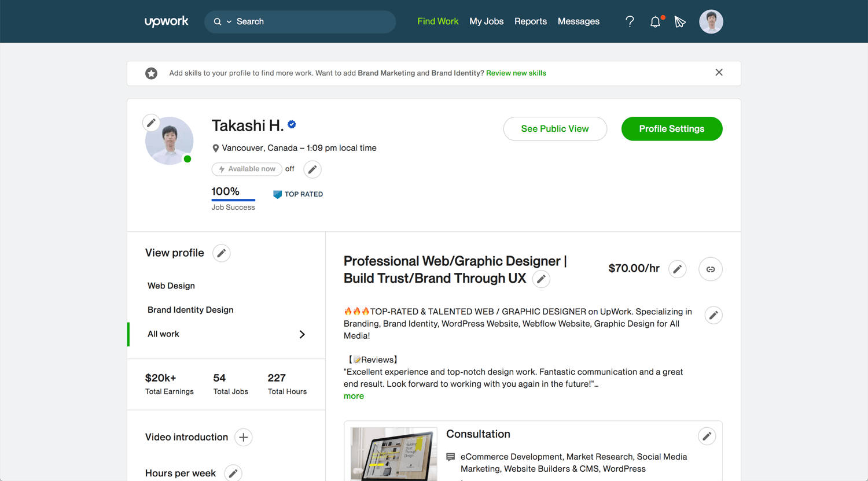Click the 100% Job Success progress bar
This screenshot has width=868, height=481.
coord(233,200)
